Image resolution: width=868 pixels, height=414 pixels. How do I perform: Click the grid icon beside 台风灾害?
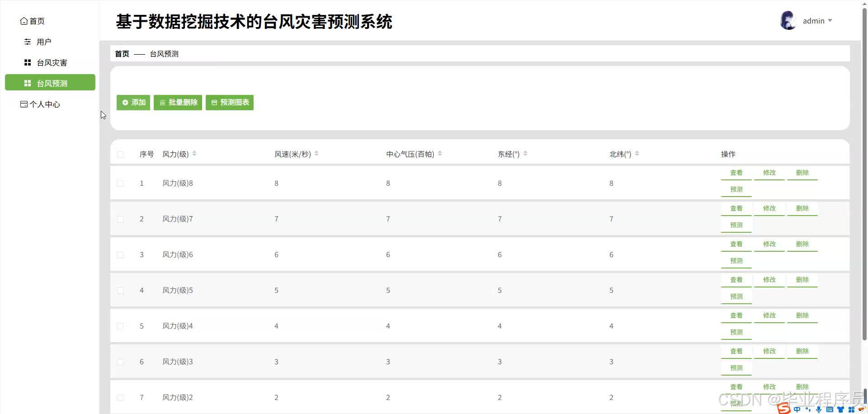(x=28, y=62)
